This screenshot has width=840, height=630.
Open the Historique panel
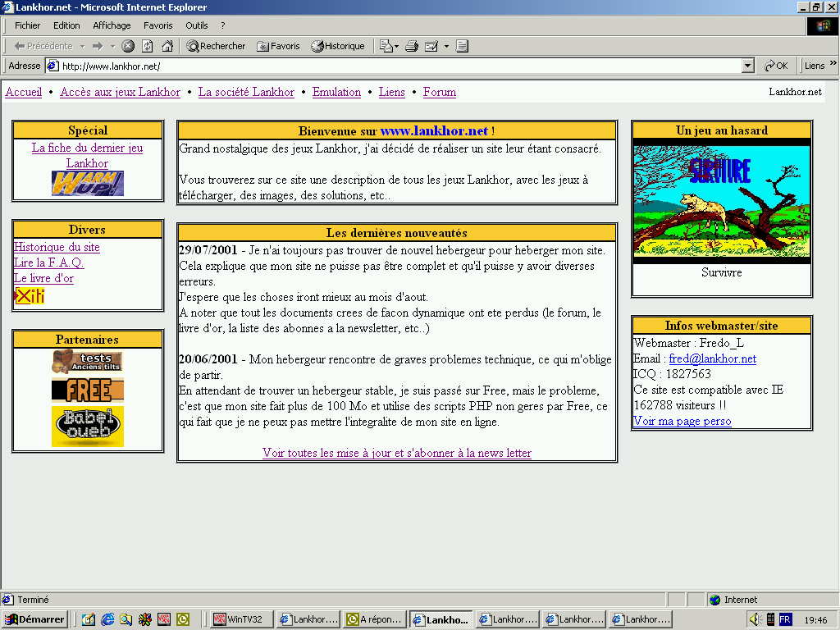[x=338, y=46]
